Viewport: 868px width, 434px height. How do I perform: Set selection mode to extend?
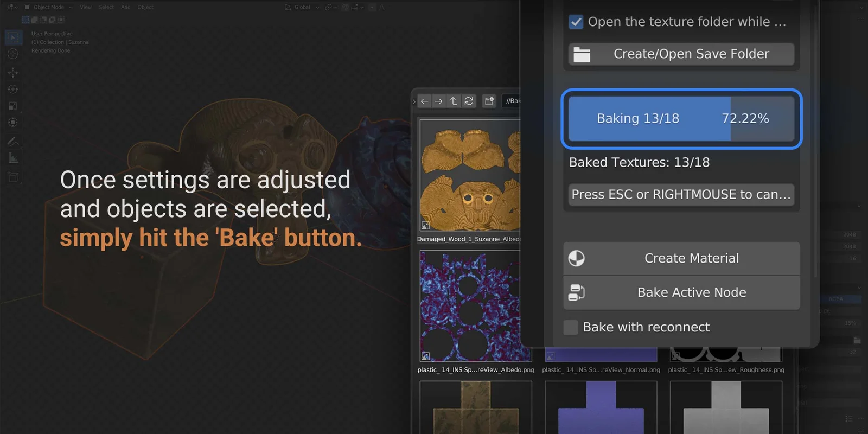click(34, 20)
